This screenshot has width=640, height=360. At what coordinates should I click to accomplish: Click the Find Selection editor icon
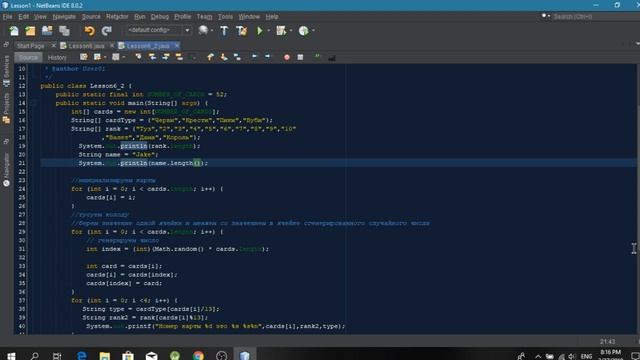138,57
